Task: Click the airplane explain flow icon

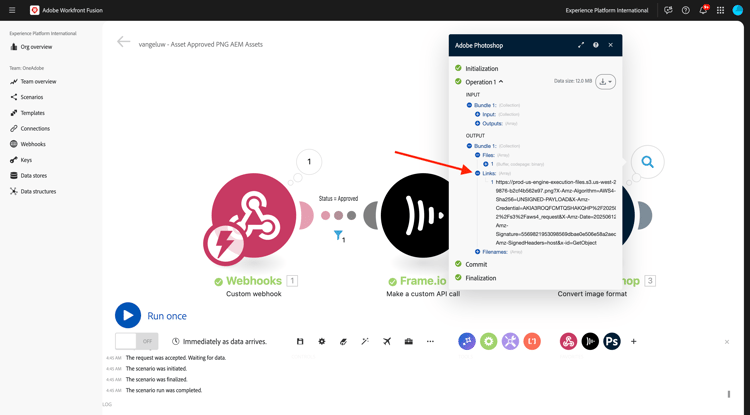Action: (387, 341)
